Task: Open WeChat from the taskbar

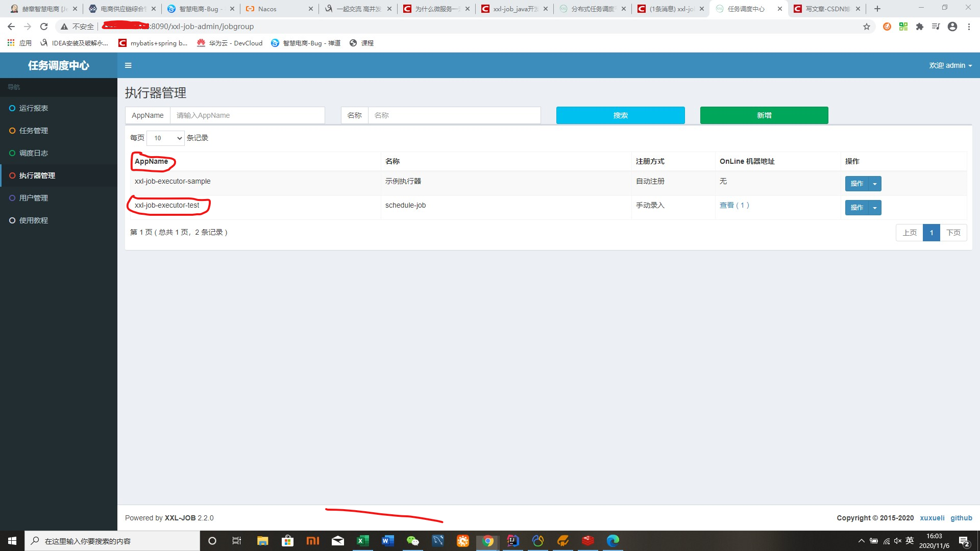Action: (412, 541)
